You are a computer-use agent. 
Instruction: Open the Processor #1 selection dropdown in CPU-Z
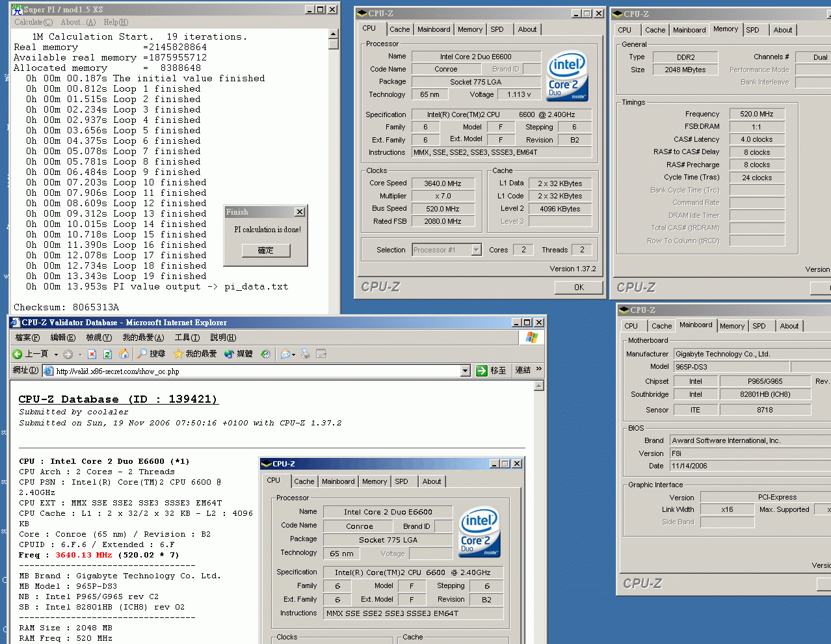pyautogui.click(x=477, y=250)
